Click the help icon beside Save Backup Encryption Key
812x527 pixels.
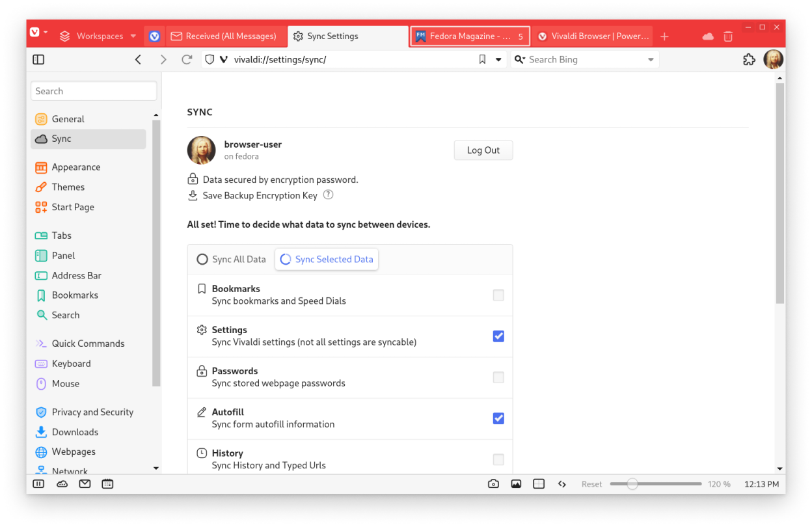[329, 195]
